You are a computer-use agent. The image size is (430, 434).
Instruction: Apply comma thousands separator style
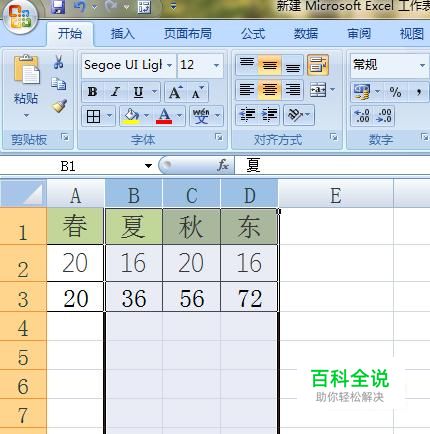(419, 92)
